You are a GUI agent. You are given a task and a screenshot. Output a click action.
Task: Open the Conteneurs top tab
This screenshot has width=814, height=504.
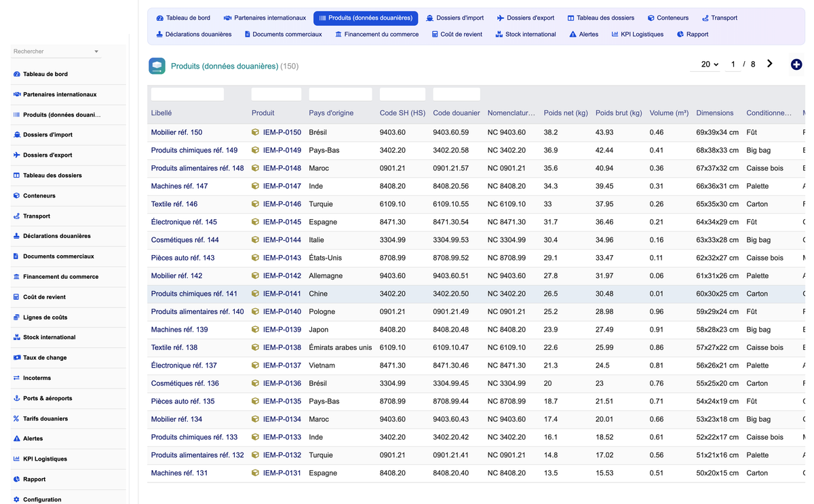668,18
